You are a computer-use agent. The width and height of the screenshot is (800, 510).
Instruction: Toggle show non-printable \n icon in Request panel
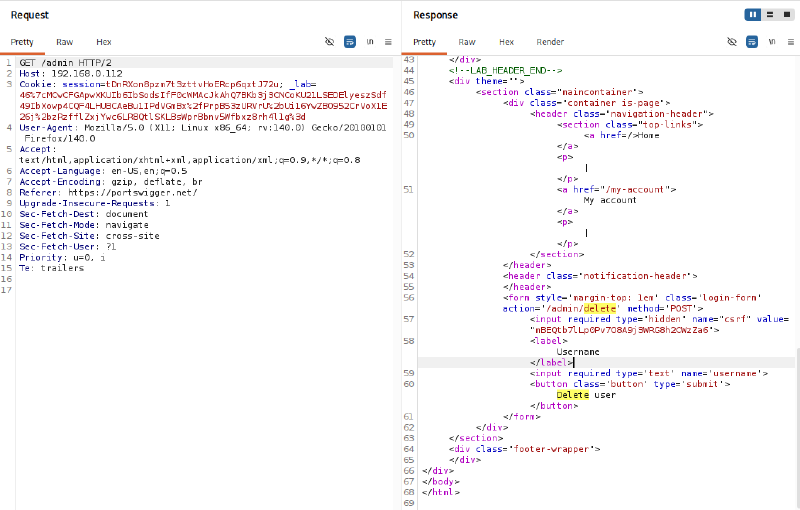click(x=370, y=42)
